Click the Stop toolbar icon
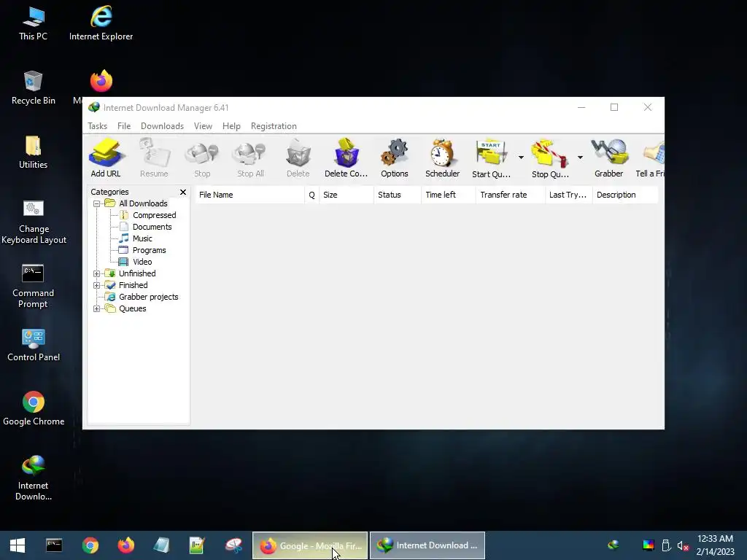747x560 pixels. [202, 158]
